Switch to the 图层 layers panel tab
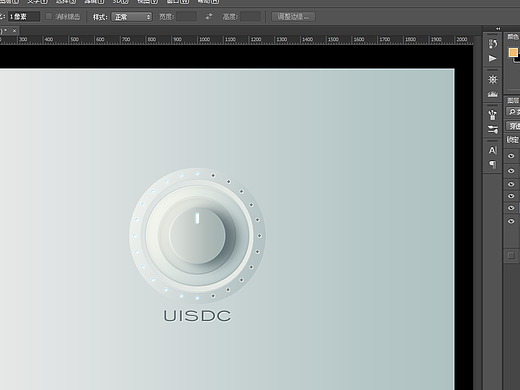This screenshot has width=520, height=390. click(513, 100)
